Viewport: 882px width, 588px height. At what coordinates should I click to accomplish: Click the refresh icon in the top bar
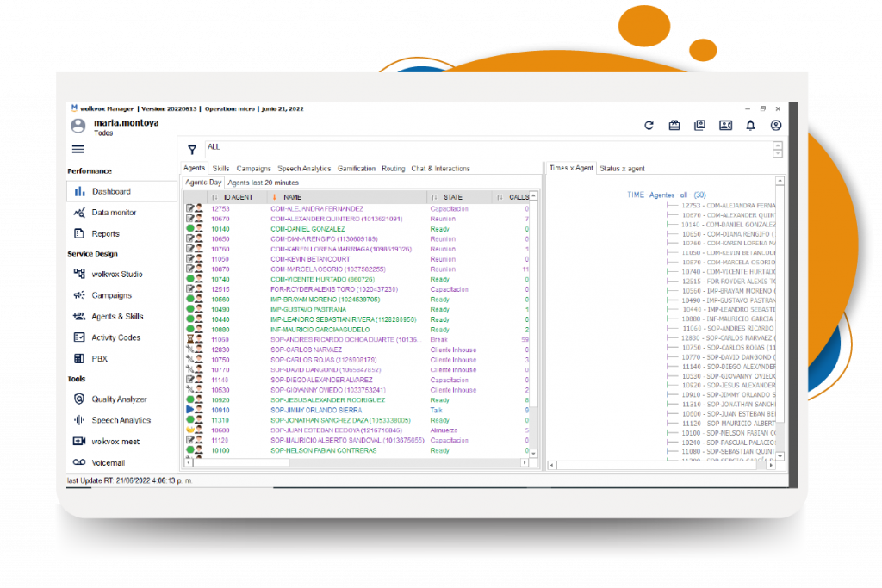tap(649, 126)
